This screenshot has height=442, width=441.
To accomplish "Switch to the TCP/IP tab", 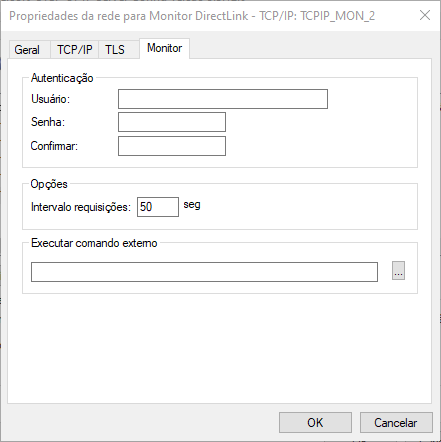I will (x=75, y=50).
